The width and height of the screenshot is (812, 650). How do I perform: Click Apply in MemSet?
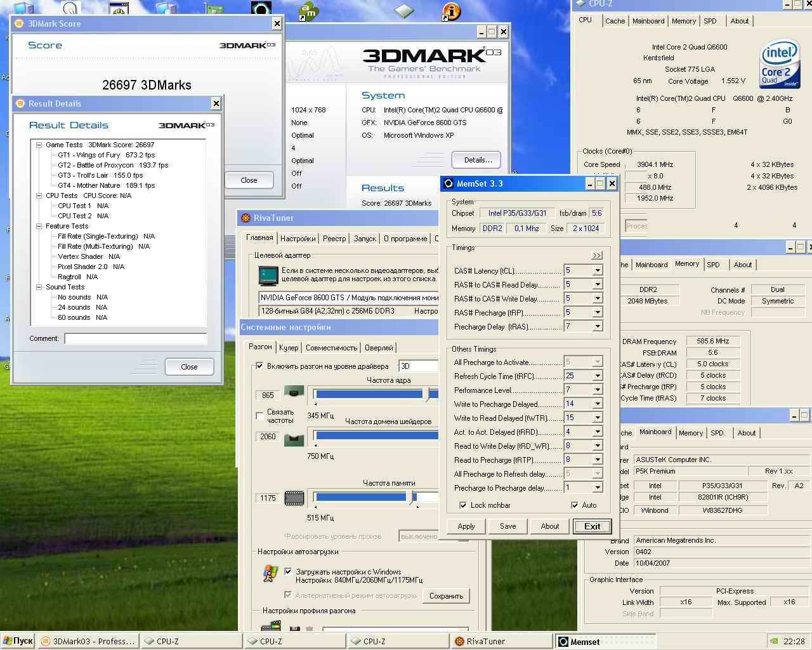click(x=466, y=526)
